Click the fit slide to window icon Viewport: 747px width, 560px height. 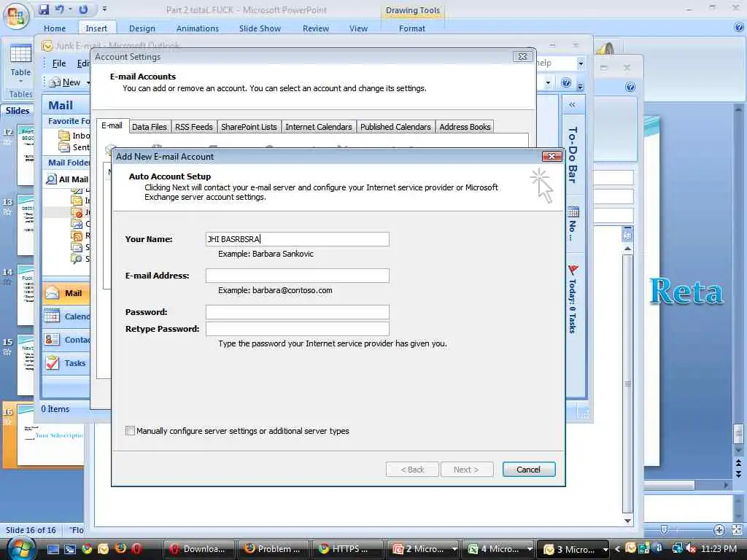click(x=737, y=530)
